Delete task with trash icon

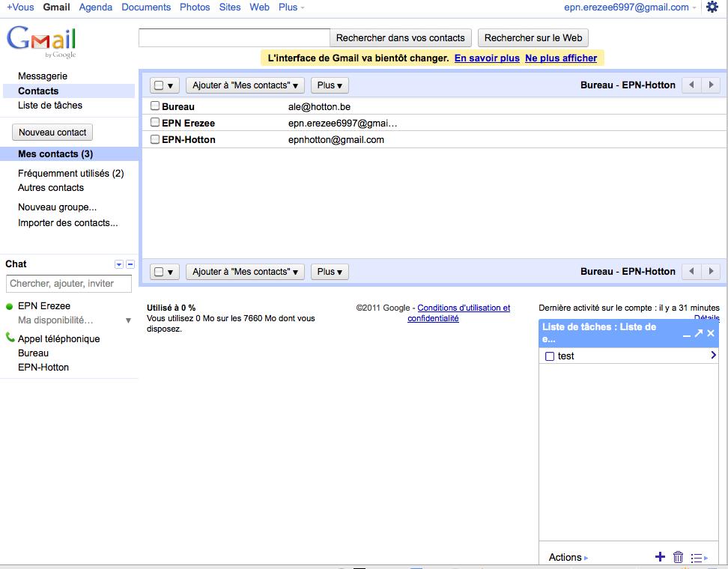pos(679,556)
